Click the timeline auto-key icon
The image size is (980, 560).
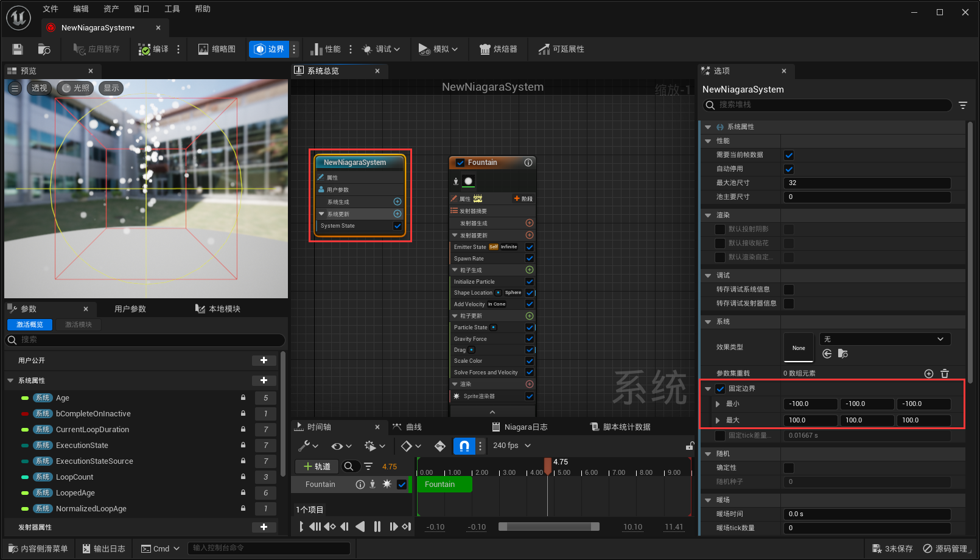click(x=440, y=446)
